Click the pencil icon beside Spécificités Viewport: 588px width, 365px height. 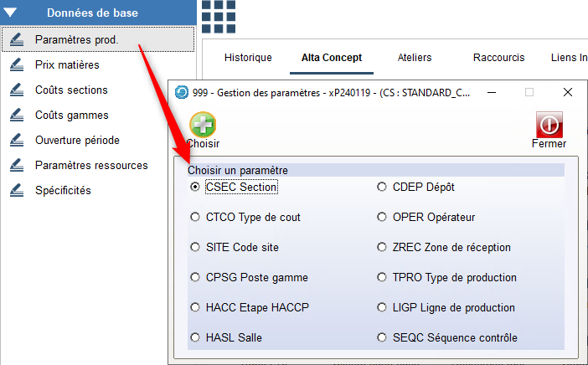16,190
